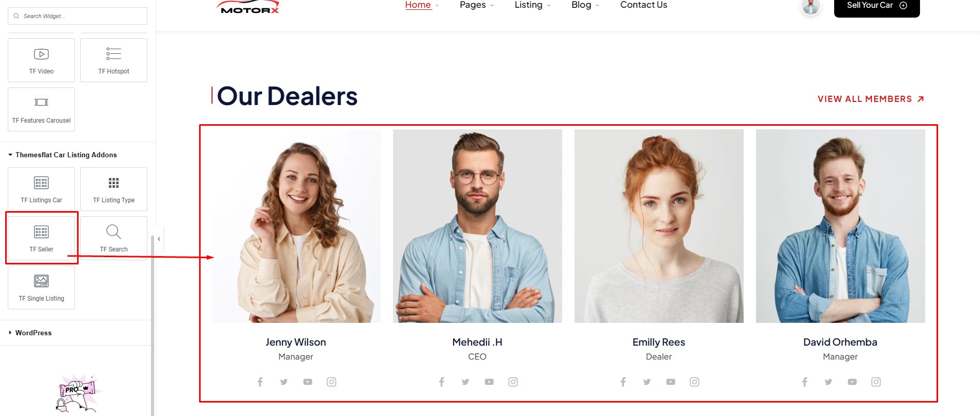
Task: Open the Listing dropdown menu
Action: 533,5
